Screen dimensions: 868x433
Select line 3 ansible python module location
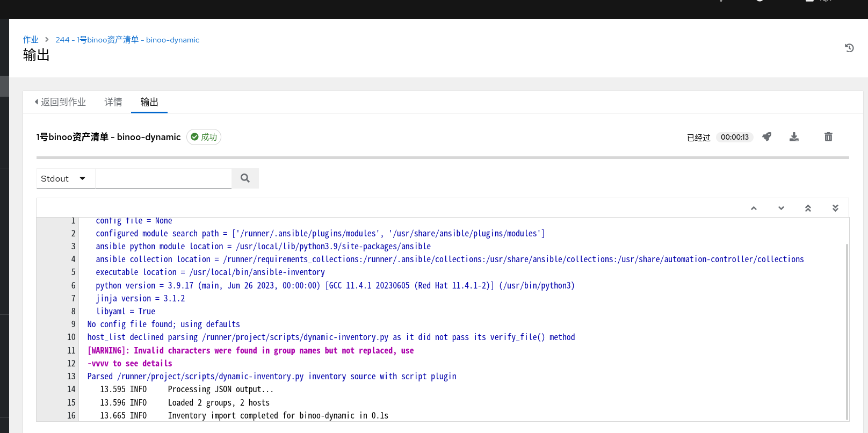(x=263, y=247)
